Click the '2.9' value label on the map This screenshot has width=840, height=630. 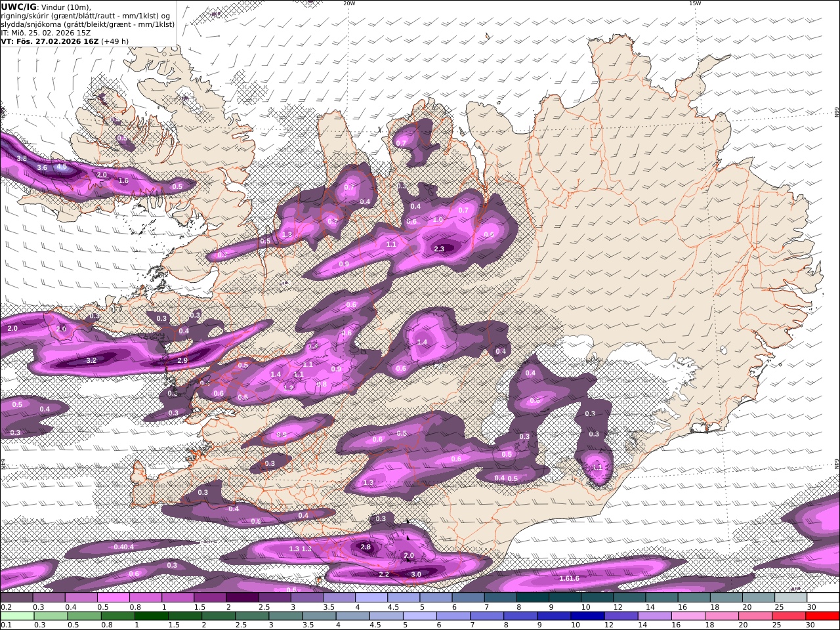(x=182, y=360)
